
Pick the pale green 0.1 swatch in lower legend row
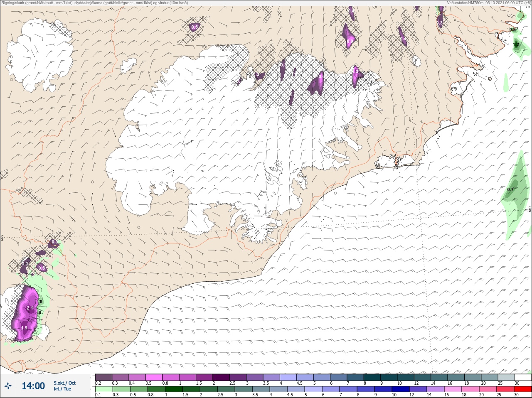pyautogui.click(x=103, y=389)
